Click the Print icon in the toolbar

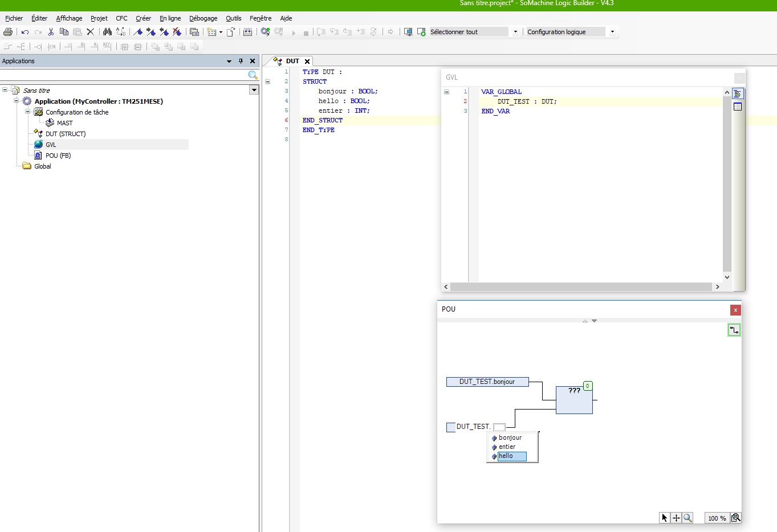(8, 32)
